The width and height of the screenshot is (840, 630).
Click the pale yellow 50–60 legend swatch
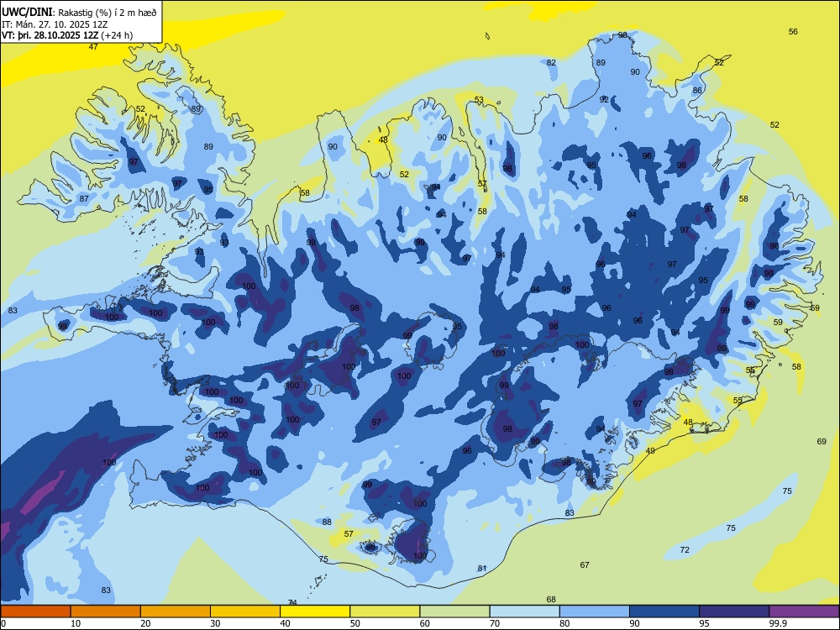pyautogui.click(x=385, y=612)
